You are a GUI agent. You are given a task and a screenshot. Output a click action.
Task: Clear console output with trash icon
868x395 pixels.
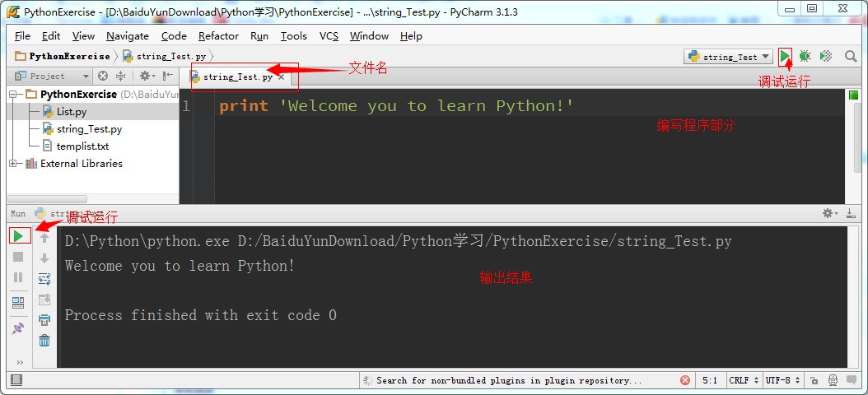(44, 340)
